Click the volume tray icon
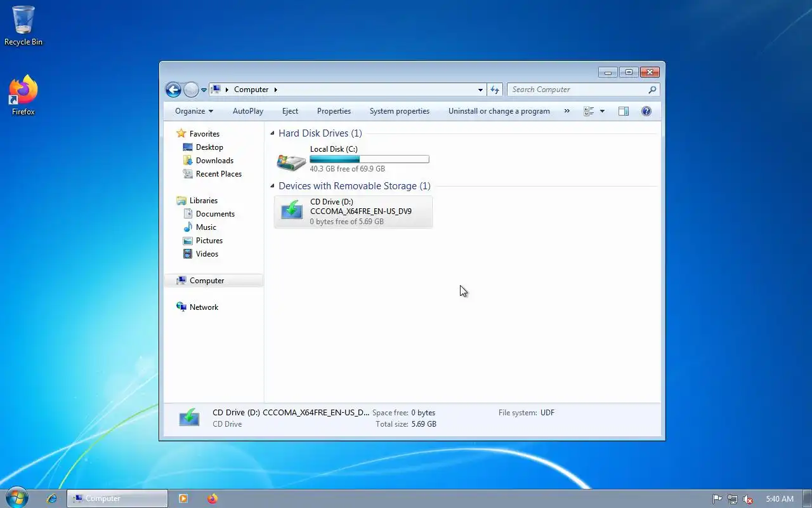This screenshot has height=508, width=812. [748, 499]
